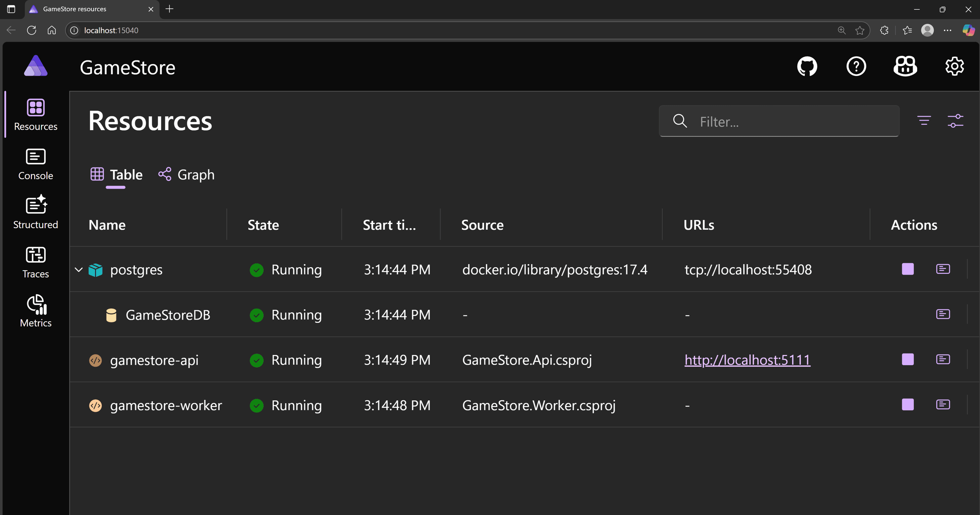Screen dimensions: 980x515
Task: Open browser favorites list icon
Action: point(907,30)
